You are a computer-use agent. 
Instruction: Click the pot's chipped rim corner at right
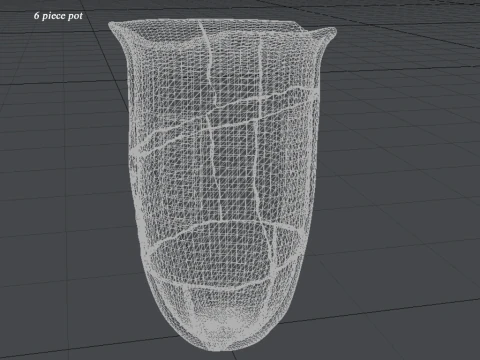pyautogui.click(x=323, y=34)
